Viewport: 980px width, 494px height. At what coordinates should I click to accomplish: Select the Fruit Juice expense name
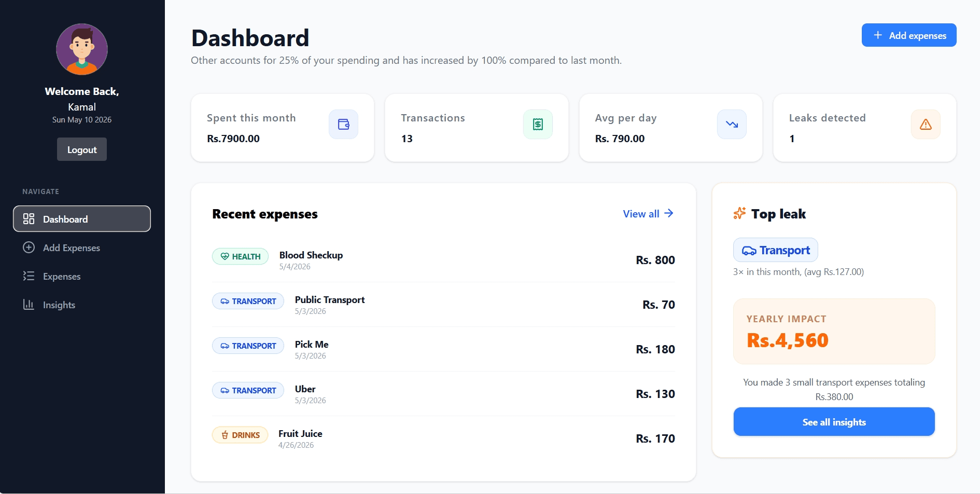click(x=300, y=433)
